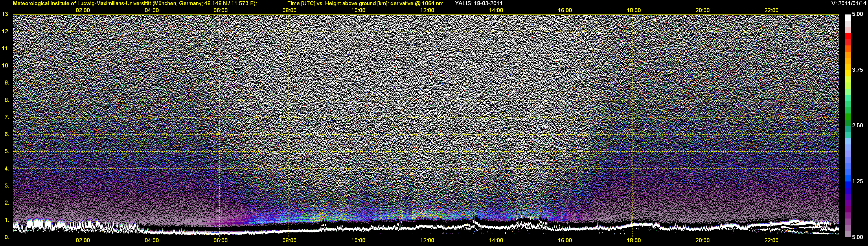Image resolution: width=868 pixels, height=246 pixels.
Task: Click the 3. km height axis label
Action: [7, 186]
